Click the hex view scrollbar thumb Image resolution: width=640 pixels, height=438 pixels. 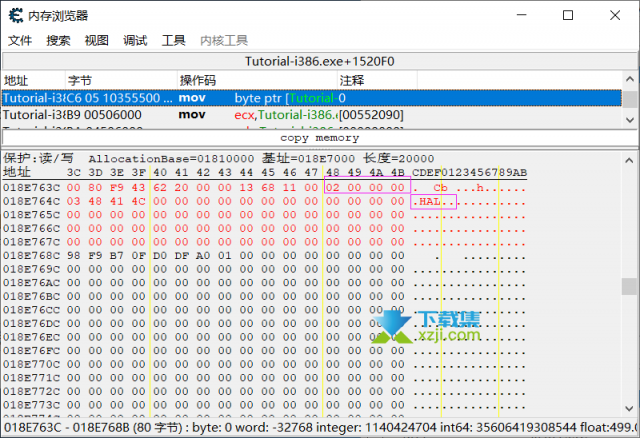pyautogui.click(x=629, y=286)
